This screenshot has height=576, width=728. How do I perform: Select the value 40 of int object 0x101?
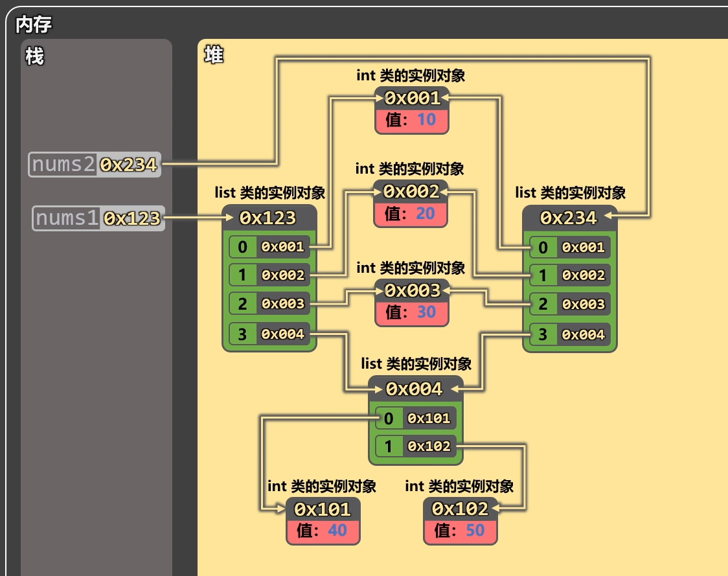337,530
